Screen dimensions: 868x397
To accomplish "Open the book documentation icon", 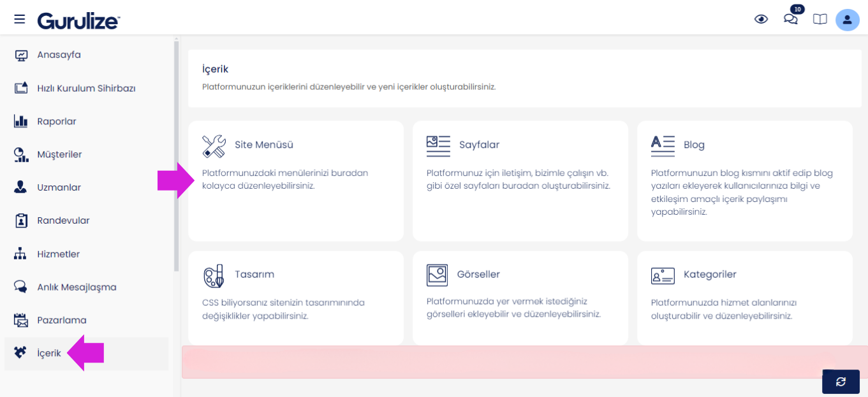I will (820, 19).
